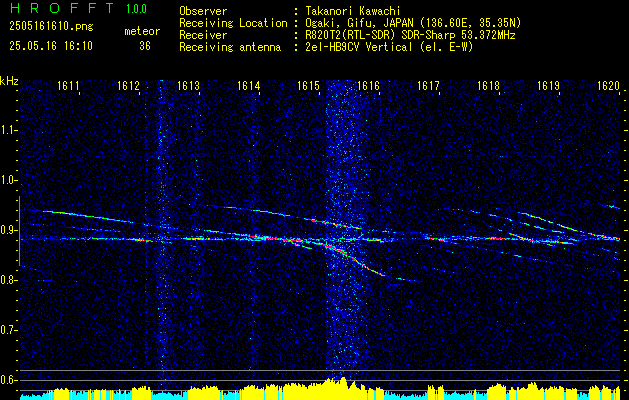The height and width of the screenshot is (400, 629).
Task: Click antenna text 2el-HB9CV Vertical
Action: pyautogui.click(x=358, y=47)
